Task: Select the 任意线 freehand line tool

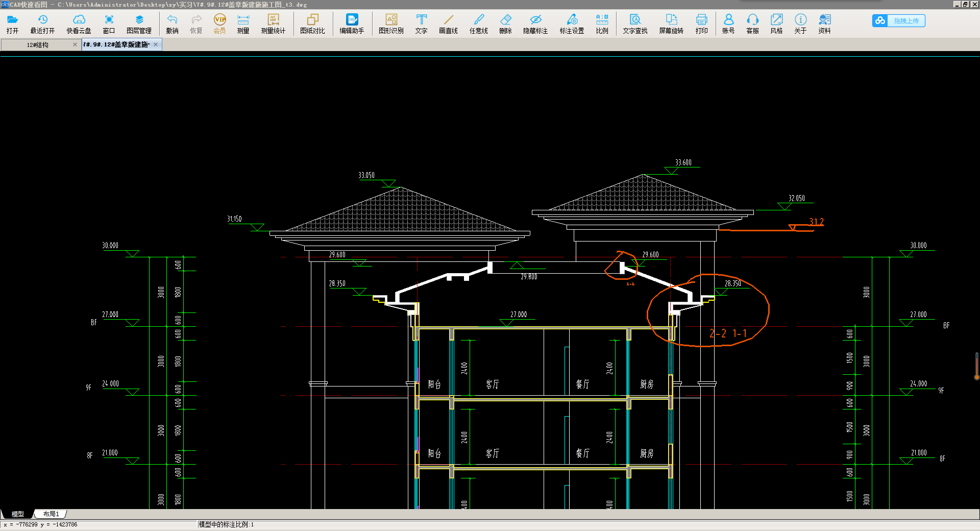Action: [x=478, y=24]
